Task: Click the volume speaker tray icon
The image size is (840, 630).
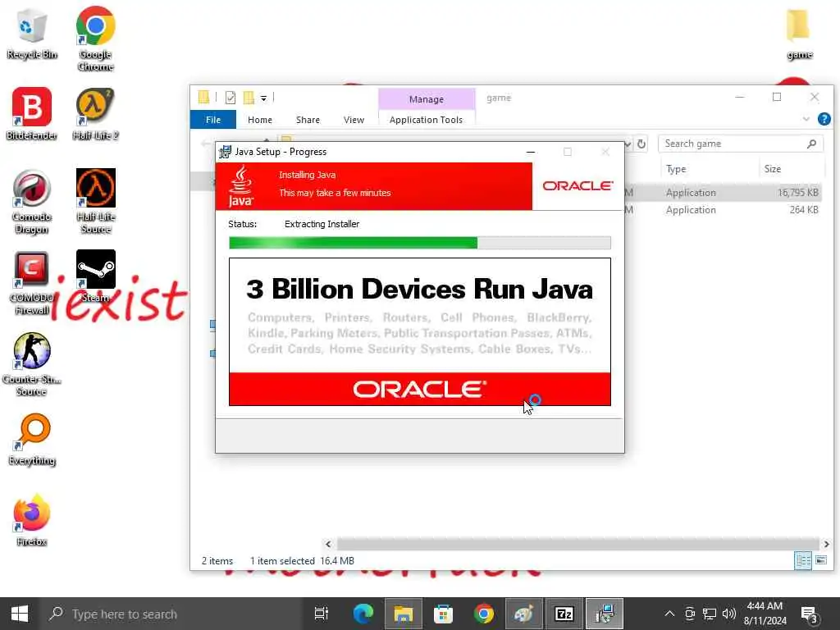Action: point(728,614)
